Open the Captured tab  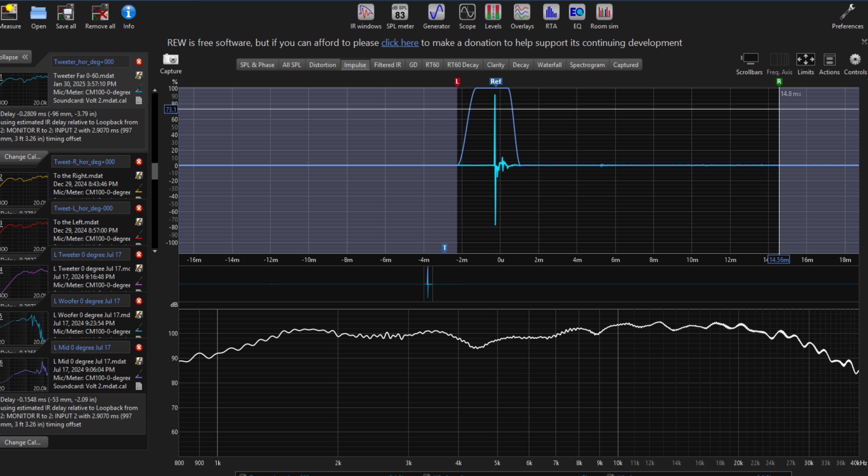626,64
